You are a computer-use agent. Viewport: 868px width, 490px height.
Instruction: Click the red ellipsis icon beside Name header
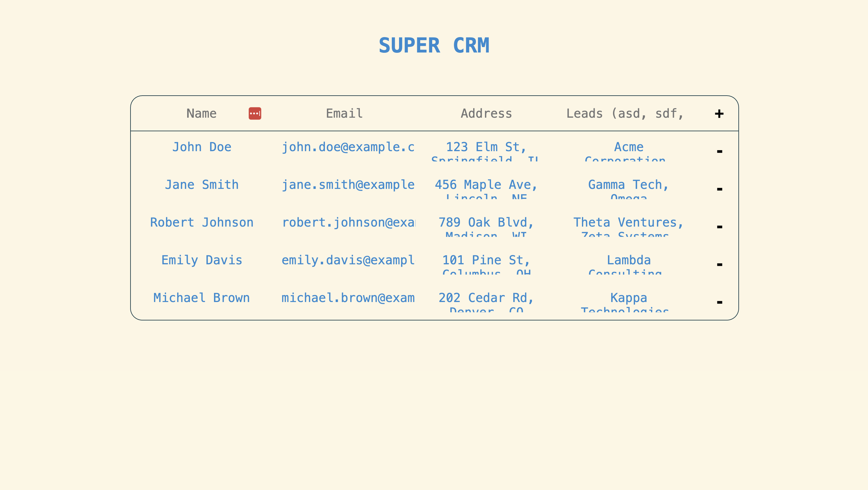tap(255, 114)
